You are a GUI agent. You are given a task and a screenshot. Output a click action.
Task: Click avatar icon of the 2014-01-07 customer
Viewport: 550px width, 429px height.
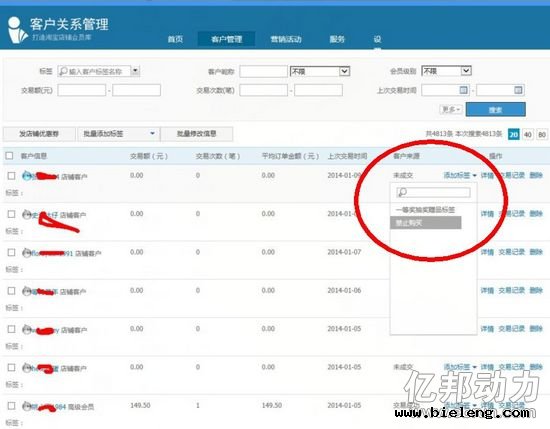click(27, 253)
